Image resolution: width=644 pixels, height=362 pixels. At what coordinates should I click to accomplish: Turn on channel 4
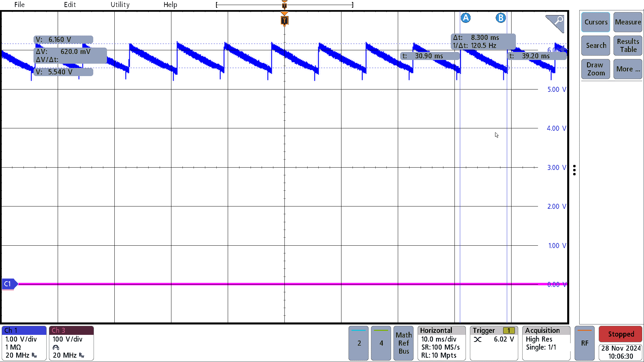[x=381, y=343]
